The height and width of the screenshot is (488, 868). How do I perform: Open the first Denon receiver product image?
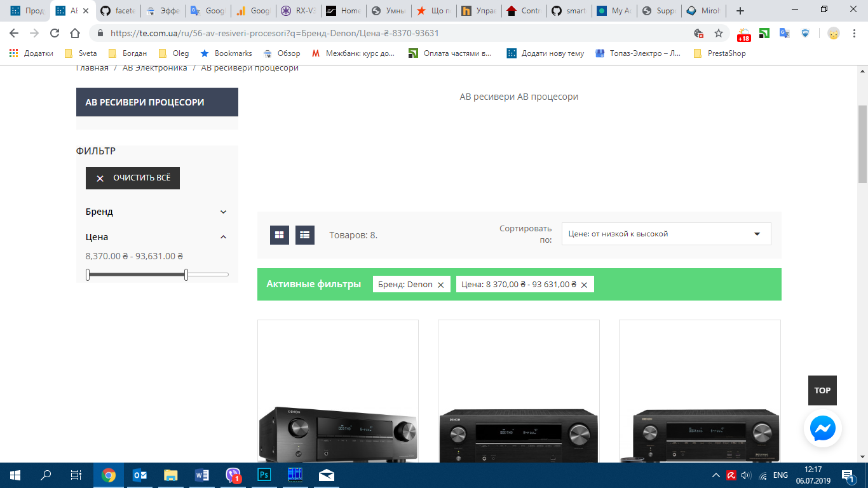338,391
